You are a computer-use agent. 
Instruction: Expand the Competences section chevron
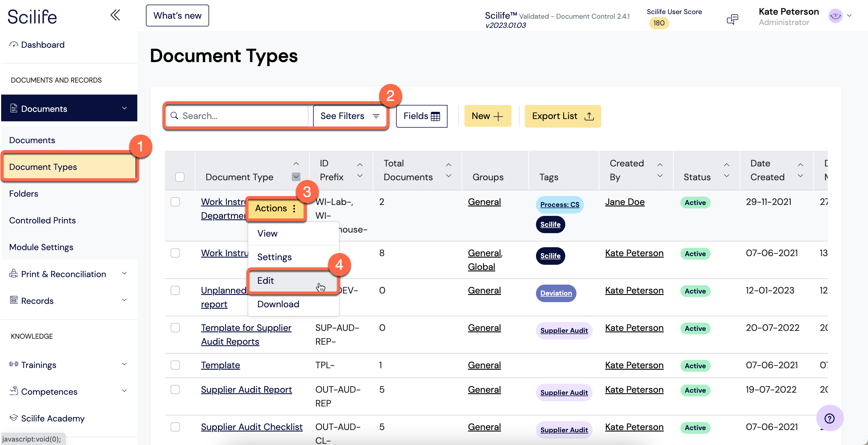tap(124, 390)
